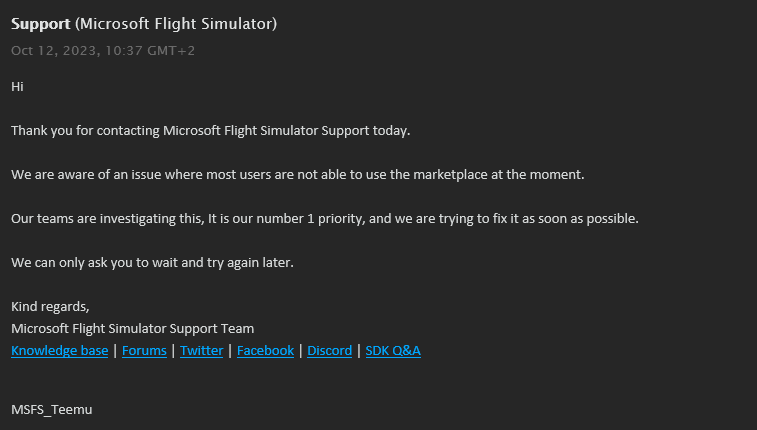
Task: Click the 'Thank you for contacting' sentence
Action: point(210,131)
